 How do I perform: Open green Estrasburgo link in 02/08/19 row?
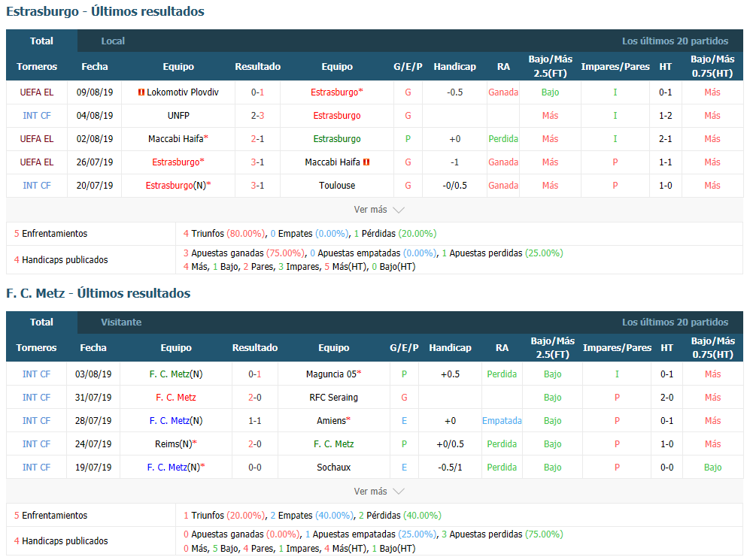click(337, 139)
